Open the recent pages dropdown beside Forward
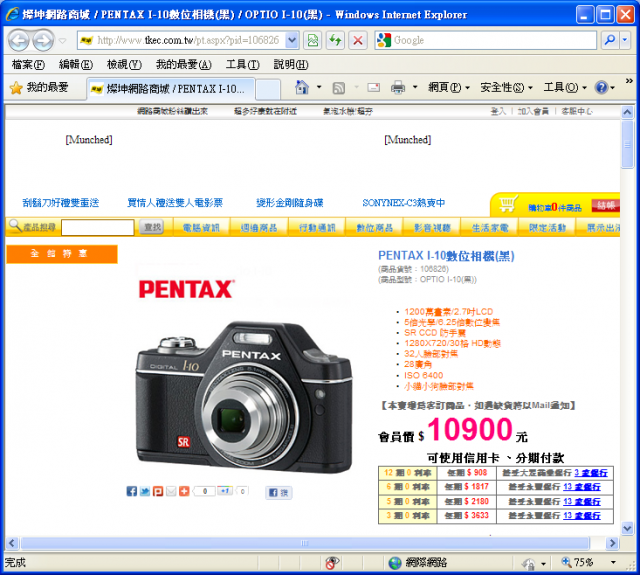Image resolution: width=640 pixels, height=575 pixels. click(62, 41)
